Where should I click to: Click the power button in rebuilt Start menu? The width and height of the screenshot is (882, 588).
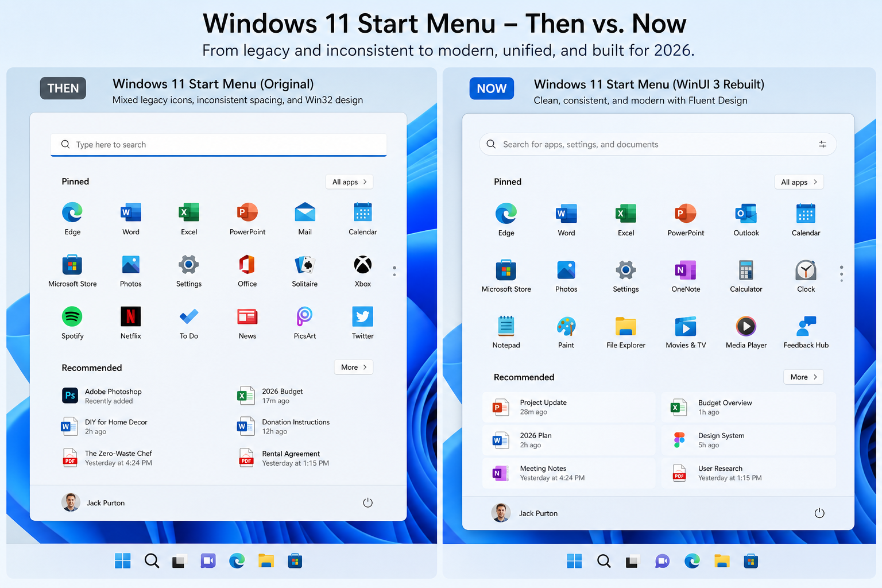[819, 513]
